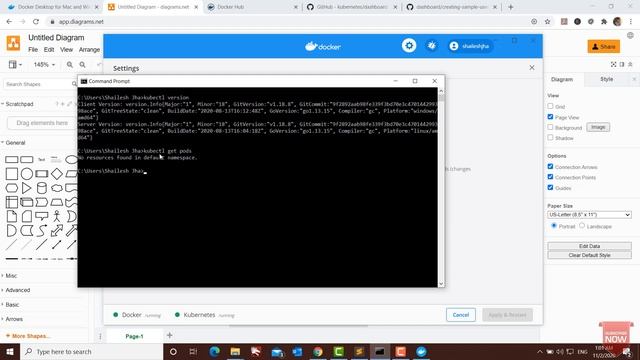Select the bidirectional block arrow shape
Image resolution: width=640 pixels, height=360 pixels.
(56, 231)
